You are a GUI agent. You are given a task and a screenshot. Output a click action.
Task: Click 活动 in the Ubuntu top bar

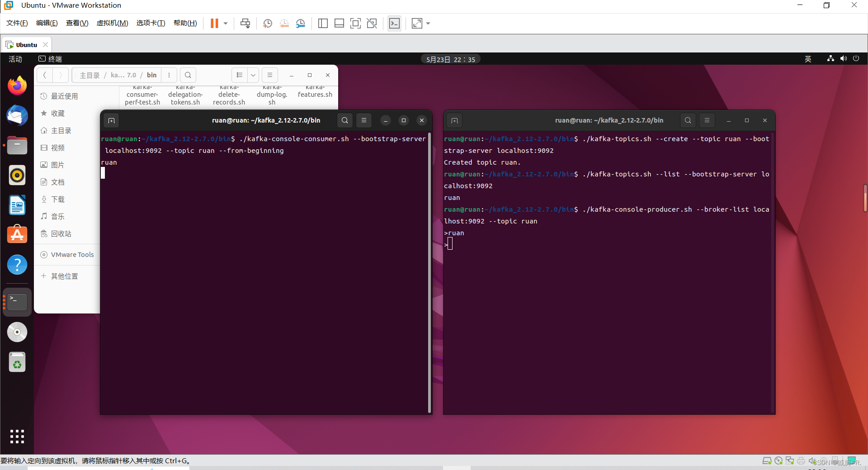15,59
